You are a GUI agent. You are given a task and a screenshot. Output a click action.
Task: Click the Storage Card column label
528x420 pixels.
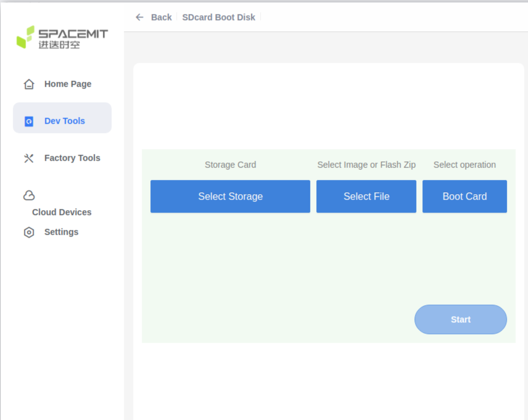[230, 165]
